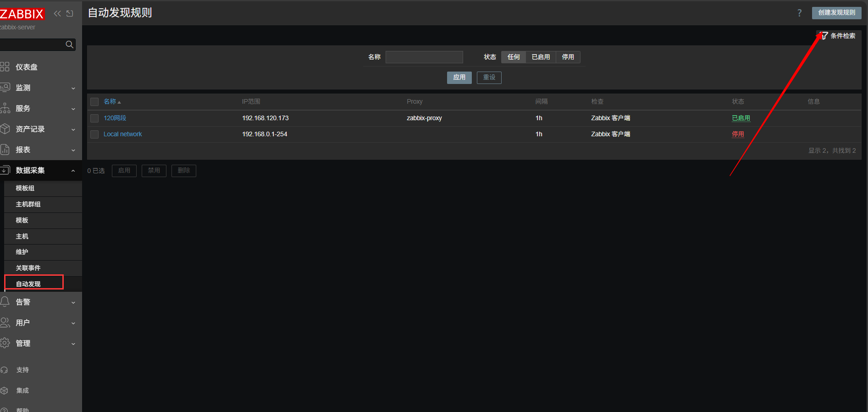Toggle the select-all header checkbox
This screenshot has height=412, width=868.
tap(94, 102)
